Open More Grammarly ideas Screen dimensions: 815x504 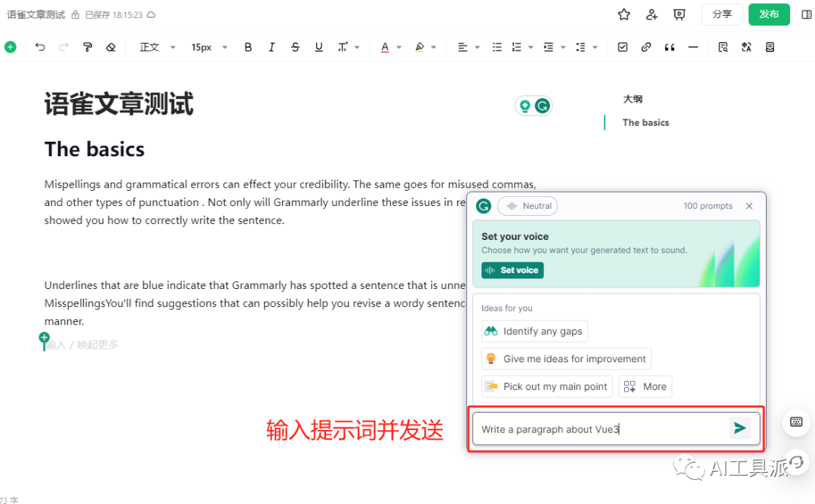tap(645, 386)
